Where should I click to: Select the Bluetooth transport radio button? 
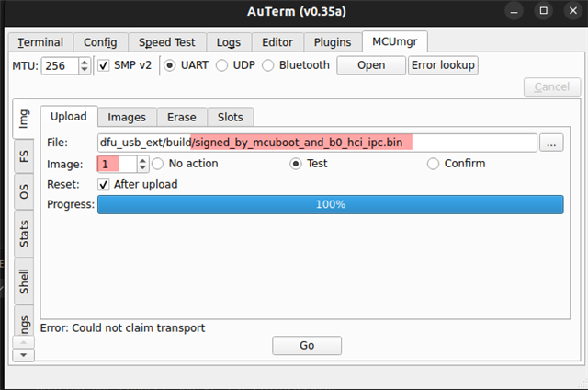point(267,65)
